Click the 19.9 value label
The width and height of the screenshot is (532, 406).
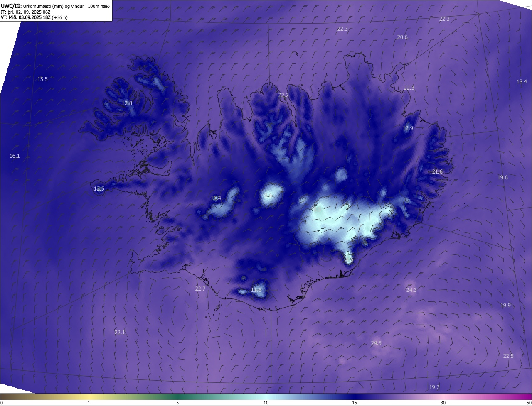[505, 306]
